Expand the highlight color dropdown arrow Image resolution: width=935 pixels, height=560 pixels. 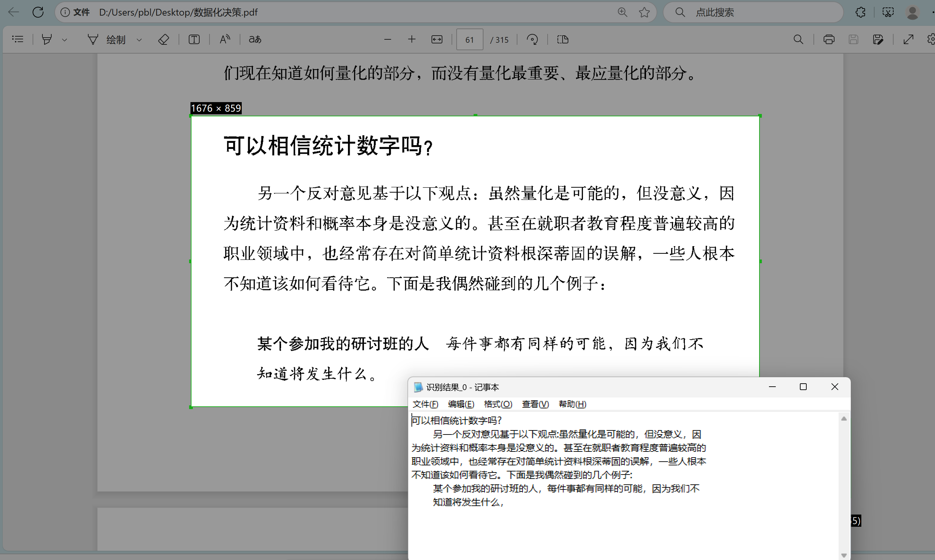pos(65,40)
